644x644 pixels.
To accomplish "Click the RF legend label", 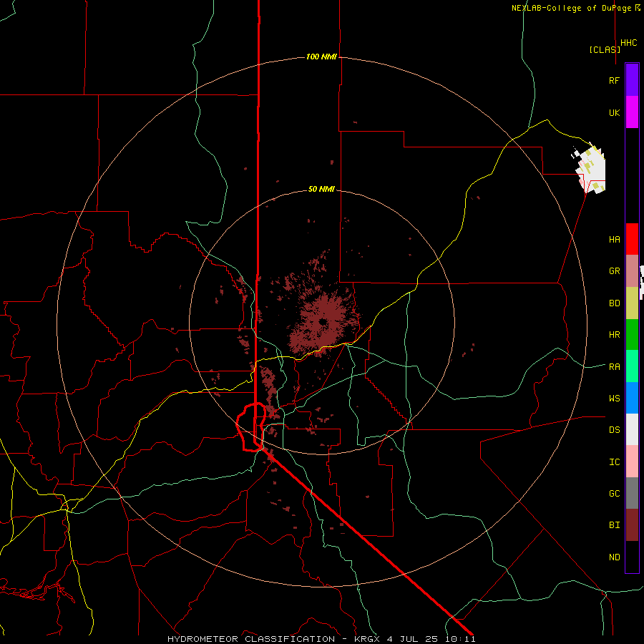I will (x=614, y=80).
